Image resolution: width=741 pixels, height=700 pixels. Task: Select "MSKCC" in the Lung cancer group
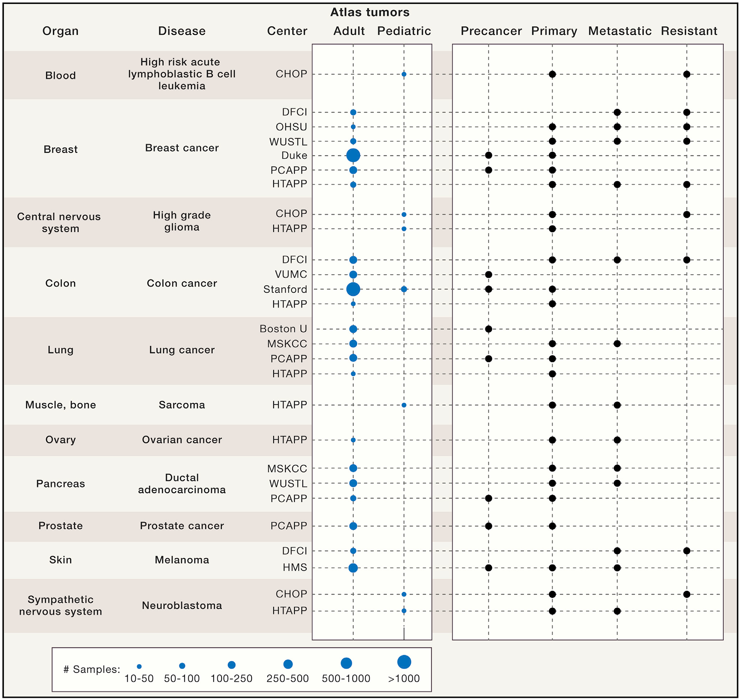[287, 344]
